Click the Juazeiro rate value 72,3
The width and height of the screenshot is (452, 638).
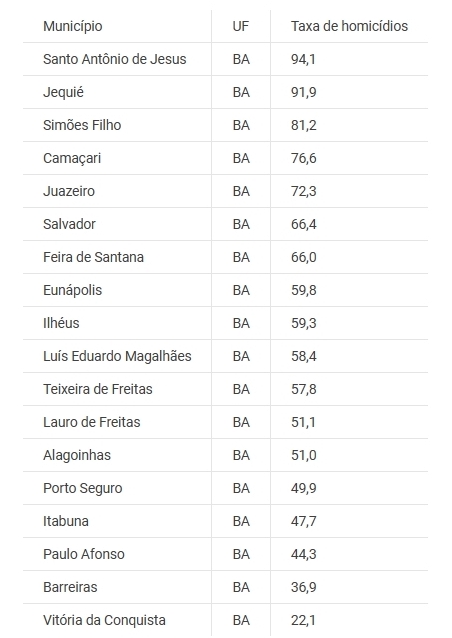click(x=304, y=191)
